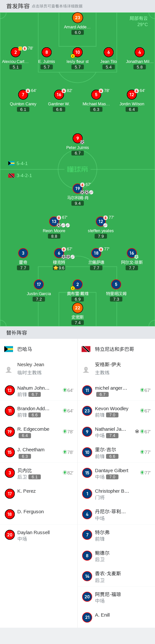Select number 19 马尔科姆-肖 player circle
Screen dimensions: 155x644
tap(78, 188)
